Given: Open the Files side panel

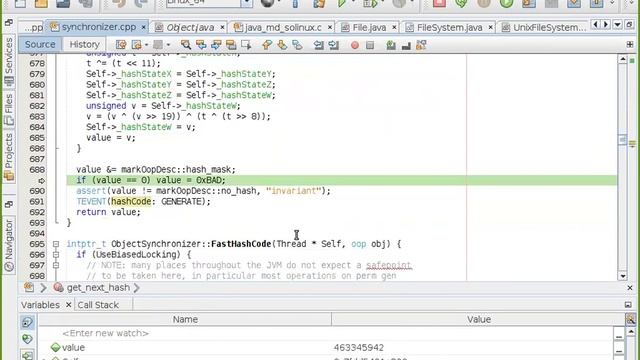Looking at the screenshot, I should (9, 109).
